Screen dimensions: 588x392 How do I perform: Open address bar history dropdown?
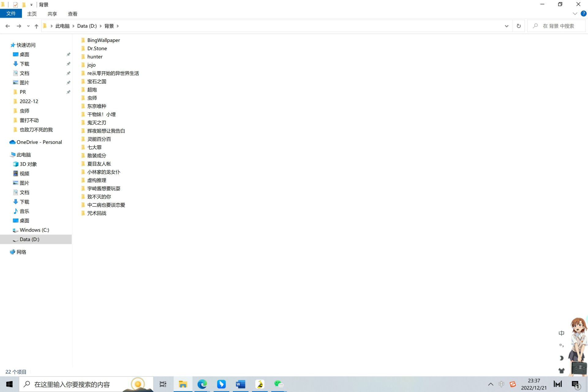[507, 26]
